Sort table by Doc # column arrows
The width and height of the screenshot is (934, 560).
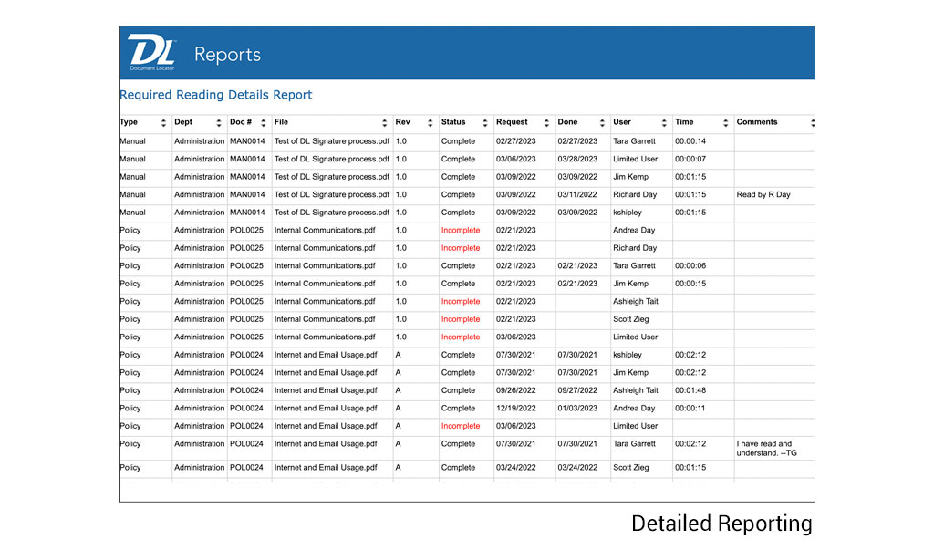pyautogui.click(x=264, y=123)
